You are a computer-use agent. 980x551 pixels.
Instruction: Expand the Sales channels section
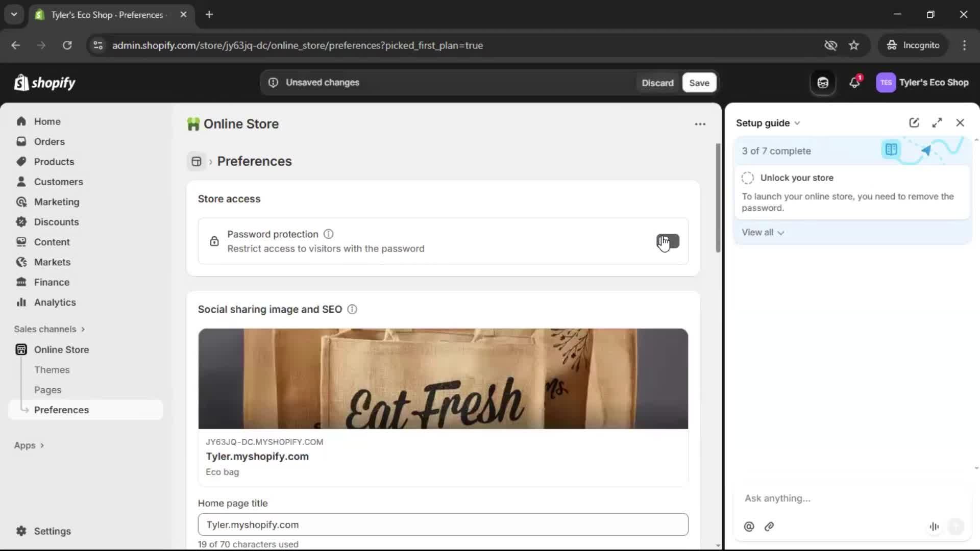(50, 329)
